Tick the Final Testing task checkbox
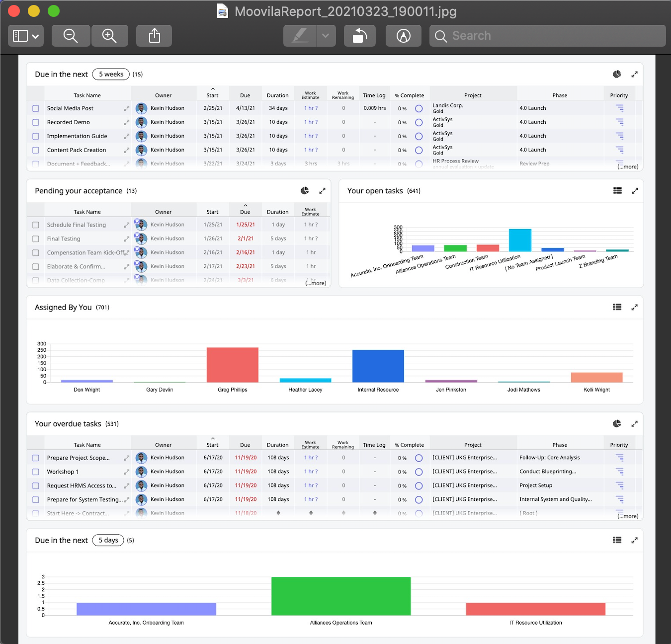Image resolution: width=671 pixels, height=644 pixels. point(36,239)
